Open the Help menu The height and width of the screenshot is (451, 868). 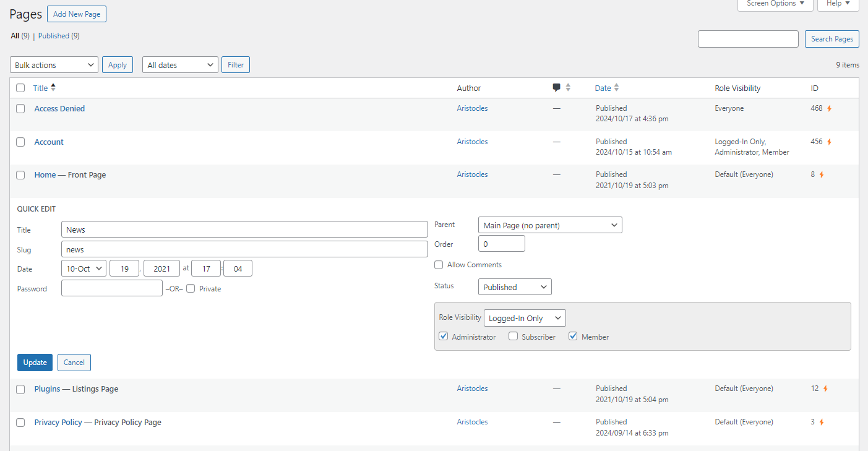click(x=838, y=4)
